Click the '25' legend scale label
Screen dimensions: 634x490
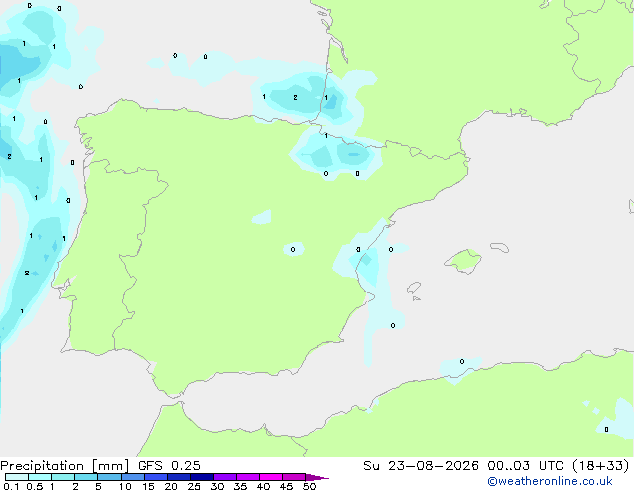click(194, 486)
